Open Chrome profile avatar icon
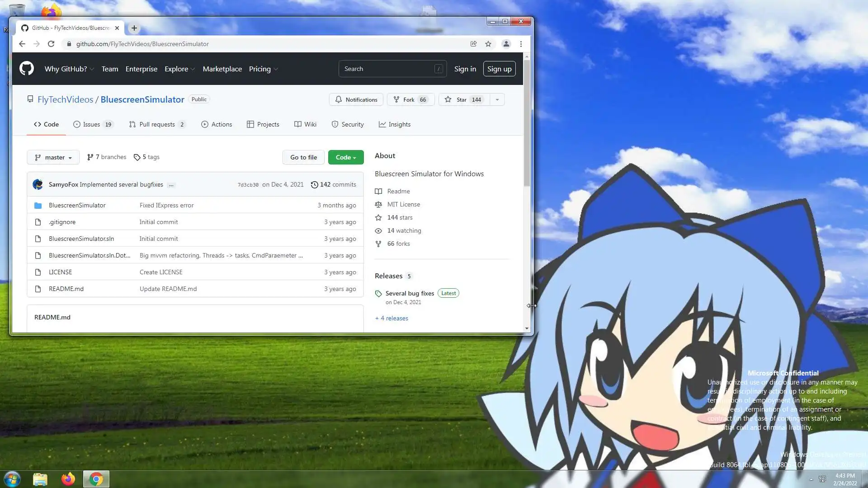 (506, 44)
